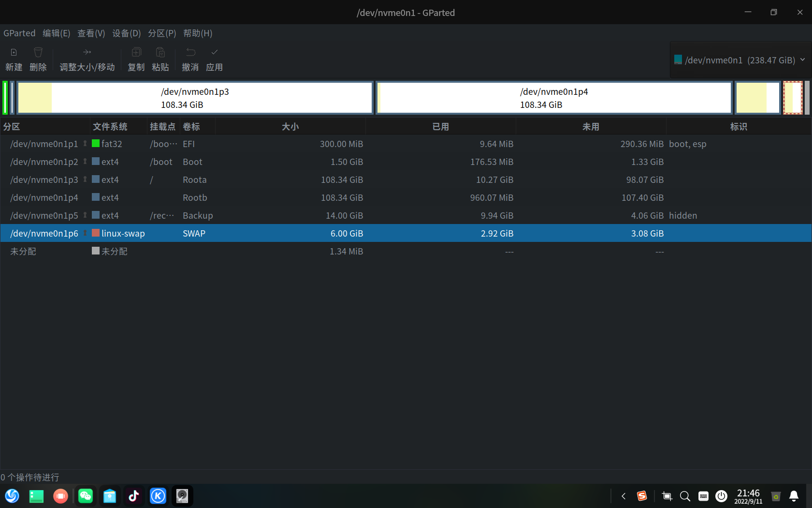Click the Apply all operations checkmark
The image size is (812, 508).
(x=215, y=52)
